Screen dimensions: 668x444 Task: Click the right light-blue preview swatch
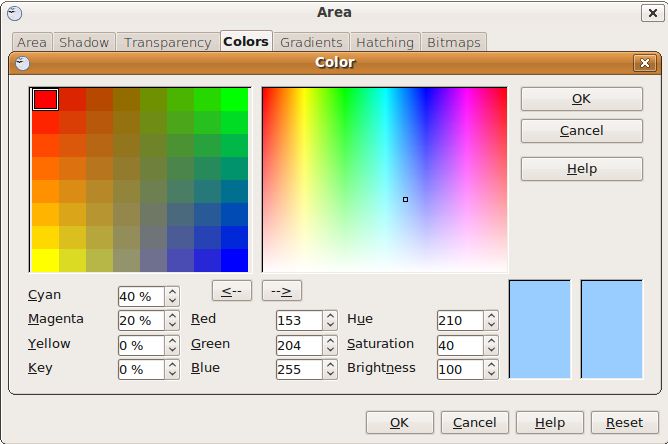pyautogui.click(x=611, y=329)
